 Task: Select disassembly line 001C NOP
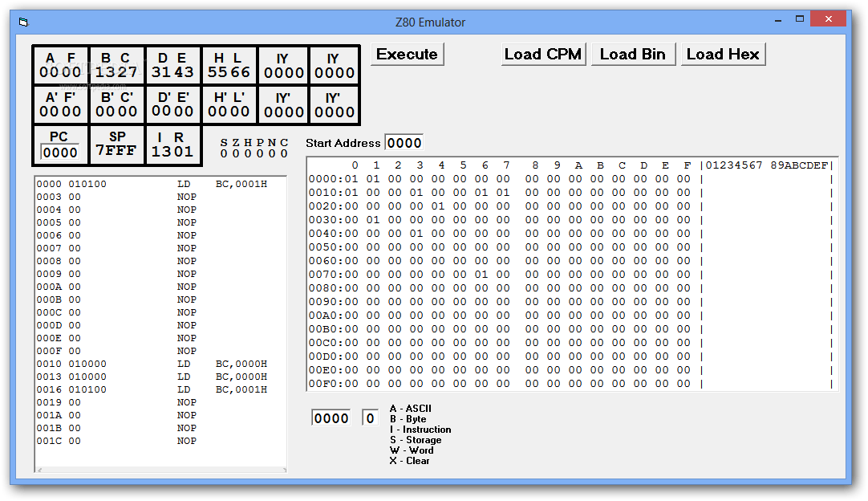116,441
